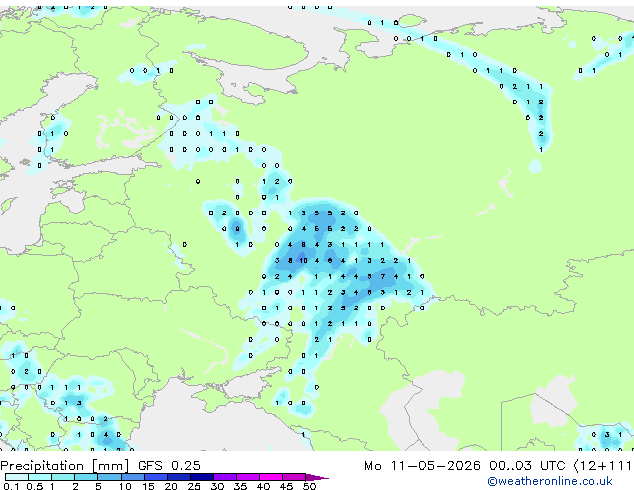This screenshot has height=490, width=634.
Task: Click the "10" precipitation value on the map
Action: 303,261
